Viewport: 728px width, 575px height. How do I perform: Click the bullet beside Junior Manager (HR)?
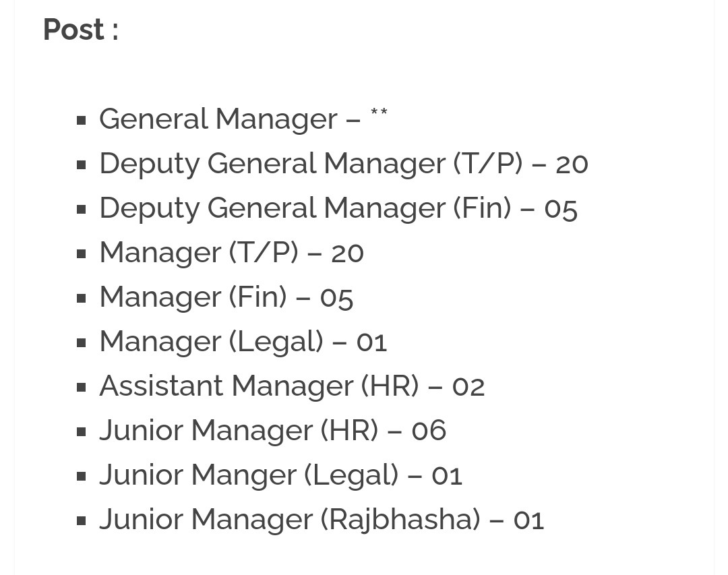(x=82, y=432)
